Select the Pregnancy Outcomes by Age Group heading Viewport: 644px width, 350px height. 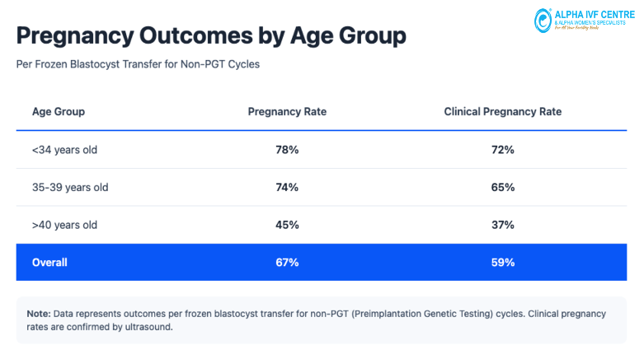click(x=211, y=36)
